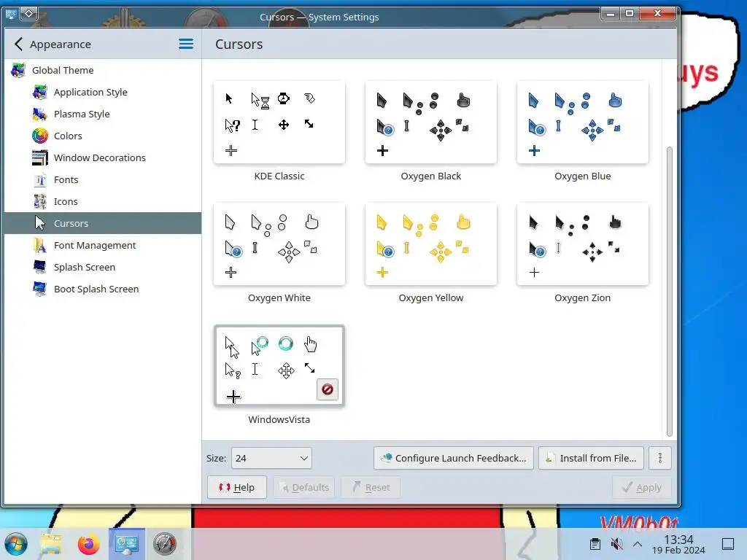
Task: Toggle the pin-on-all-desktops titlebar icon
Action: [x=28, y=13]
